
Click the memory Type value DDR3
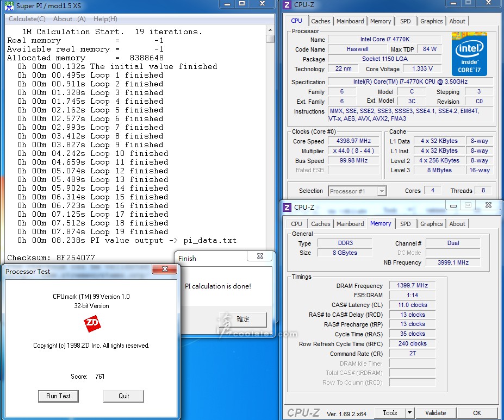(x=345, y=243)
